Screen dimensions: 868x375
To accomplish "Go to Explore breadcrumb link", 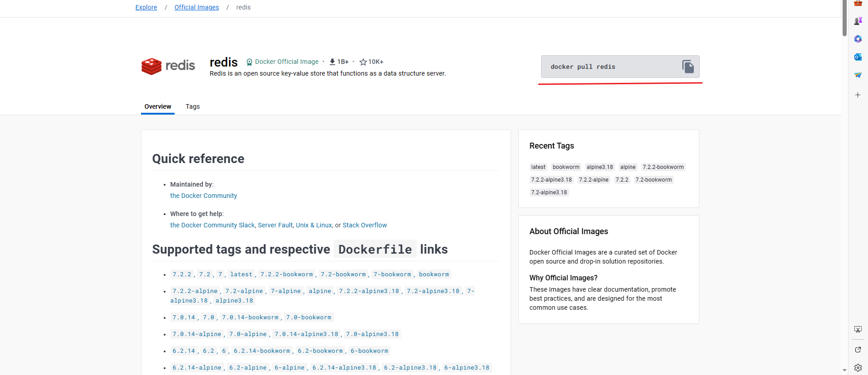I will point(146,7).
